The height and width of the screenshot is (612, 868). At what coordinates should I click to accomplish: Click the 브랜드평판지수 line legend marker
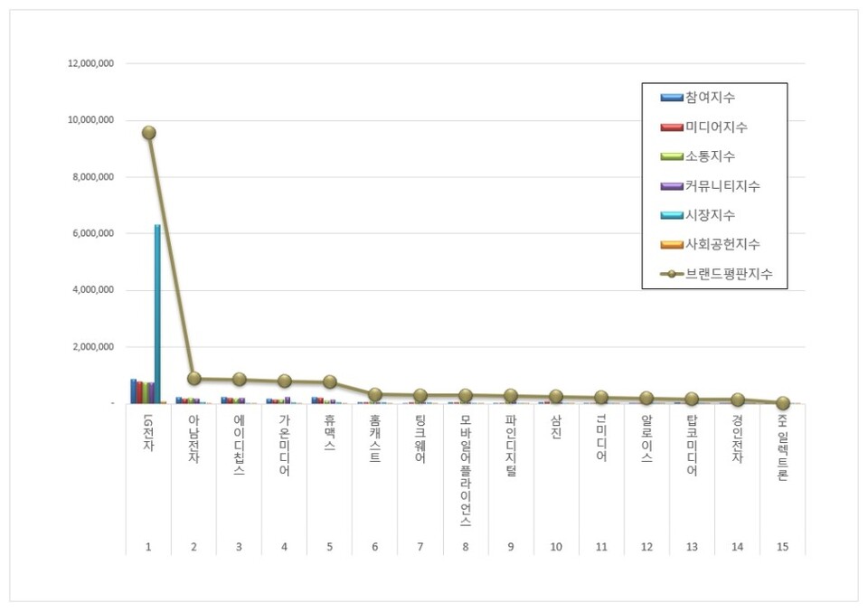pos(672,274)
